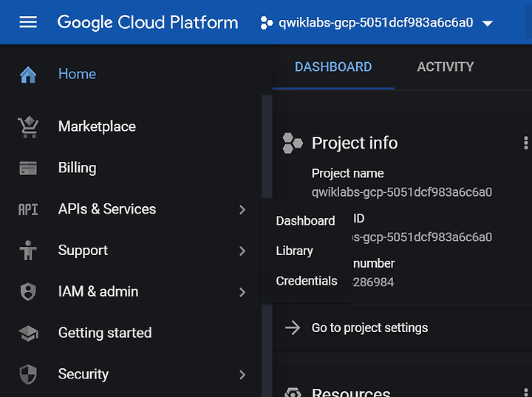Click the Support person icon
This screenshot has width=532, height=397.
click(x=28, y=251)
